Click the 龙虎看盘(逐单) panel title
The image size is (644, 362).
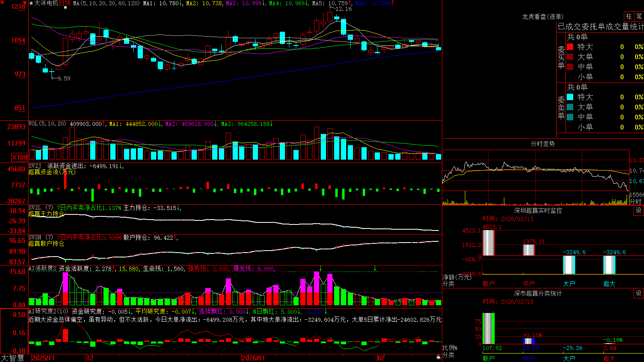pyautogui.click(x=543, y=16)
